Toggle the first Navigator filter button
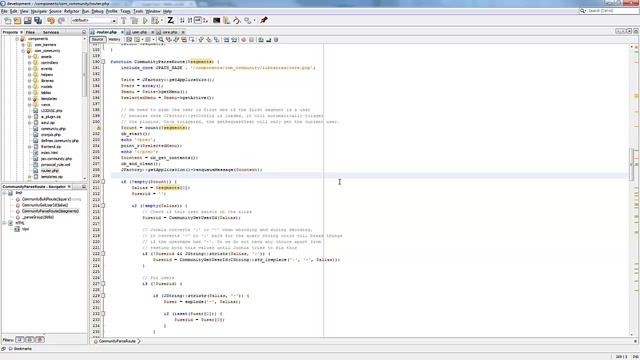 coord(20,340)
